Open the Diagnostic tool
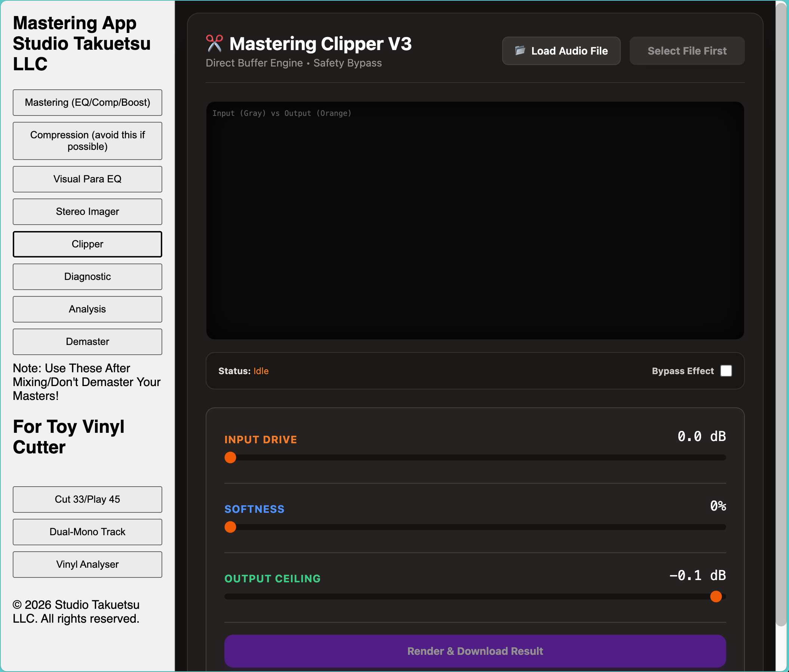Viewport: 789px width, 672px height. pos(87,277)
